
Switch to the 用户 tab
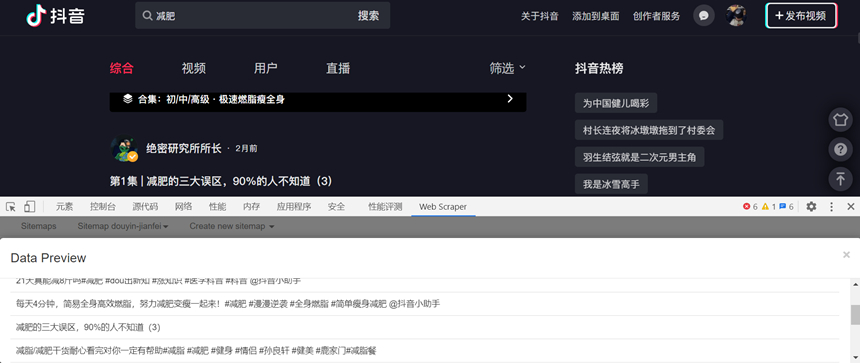point(265,69)
